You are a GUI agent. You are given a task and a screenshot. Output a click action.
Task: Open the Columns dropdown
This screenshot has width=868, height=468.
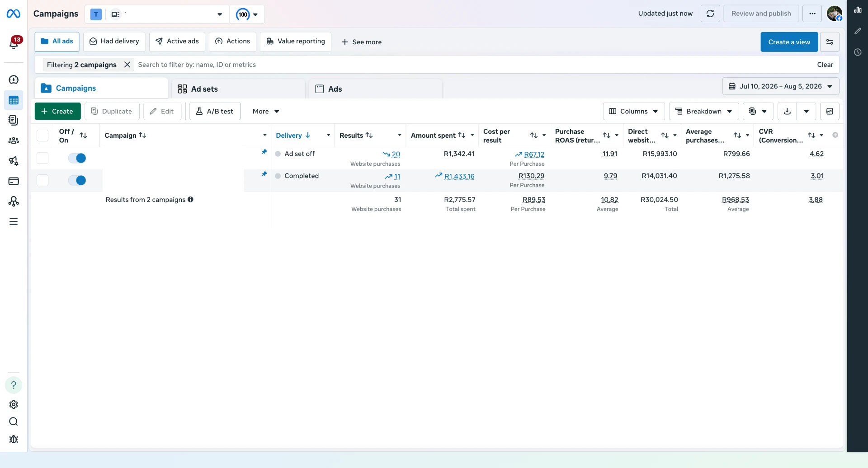(x=634, y=112)
